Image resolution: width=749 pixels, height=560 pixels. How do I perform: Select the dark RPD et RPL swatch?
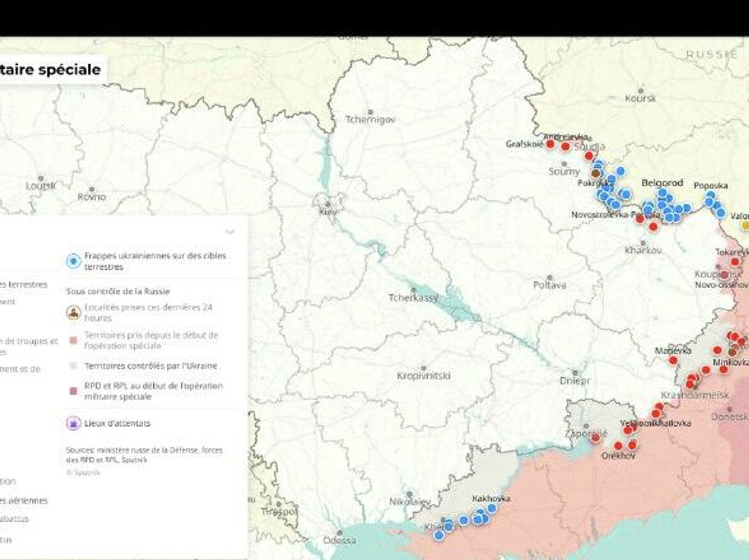tap(73, 391)
